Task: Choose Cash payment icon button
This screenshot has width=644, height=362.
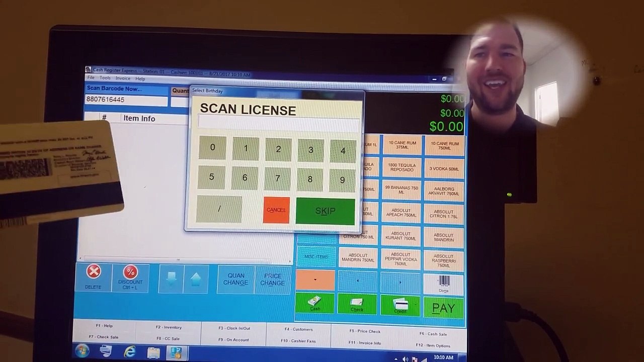Action: point(314,304)
